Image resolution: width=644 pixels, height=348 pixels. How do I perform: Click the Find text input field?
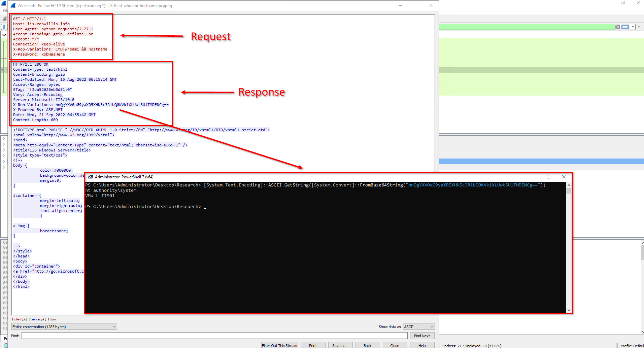pos(214,336)
